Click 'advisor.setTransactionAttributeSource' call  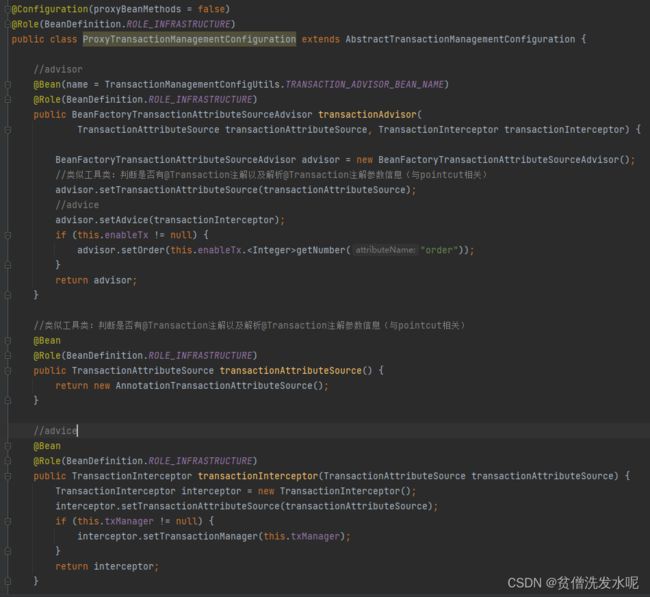point(157,190)
